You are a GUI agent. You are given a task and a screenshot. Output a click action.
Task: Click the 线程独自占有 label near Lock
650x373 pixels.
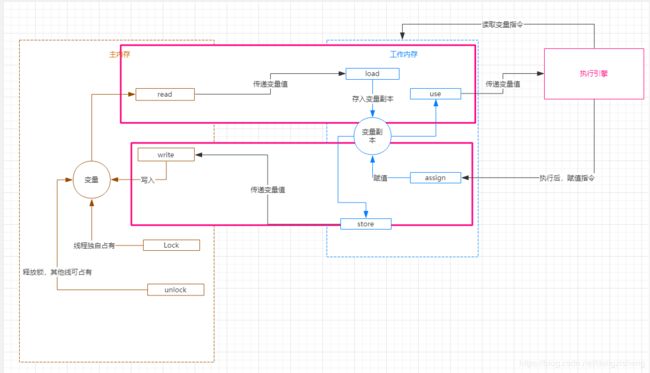[x=94, y=246]
